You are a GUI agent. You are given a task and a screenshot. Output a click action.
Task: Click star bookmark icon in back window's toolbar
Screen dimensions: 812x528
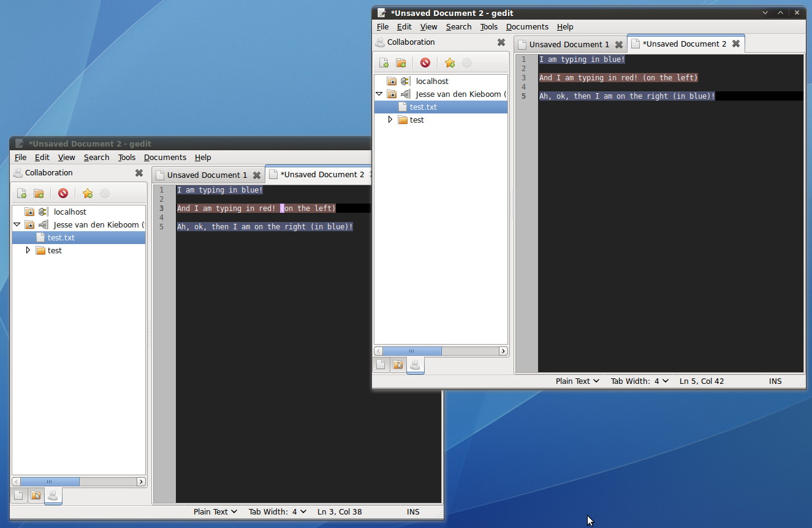(88, 193)
